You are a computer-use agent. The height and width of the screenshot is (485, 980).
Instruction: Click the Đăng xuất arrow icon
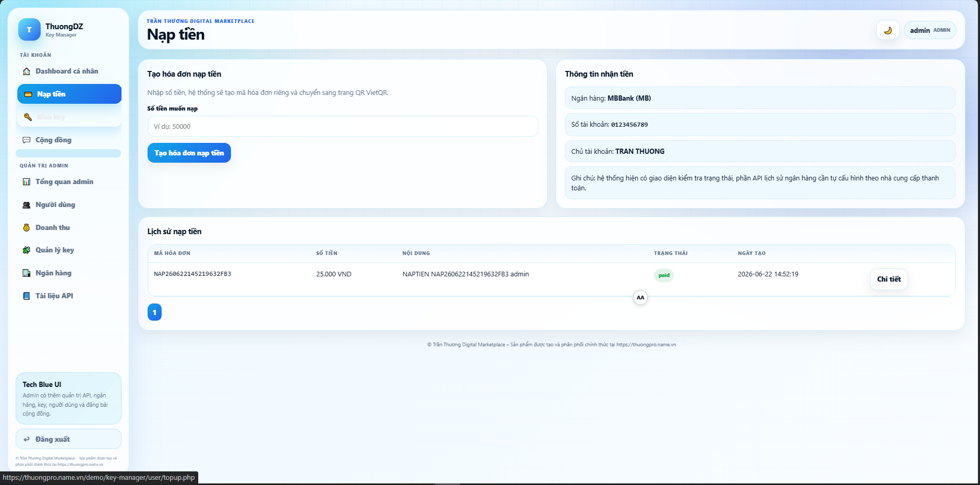point(27,440)
